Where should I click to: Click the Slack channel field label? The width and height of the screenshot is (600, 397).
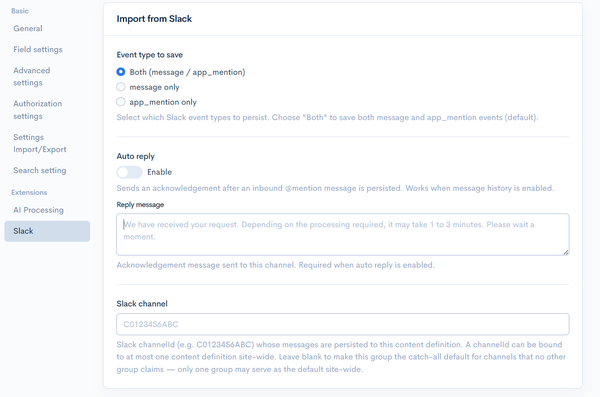[142, 304]
